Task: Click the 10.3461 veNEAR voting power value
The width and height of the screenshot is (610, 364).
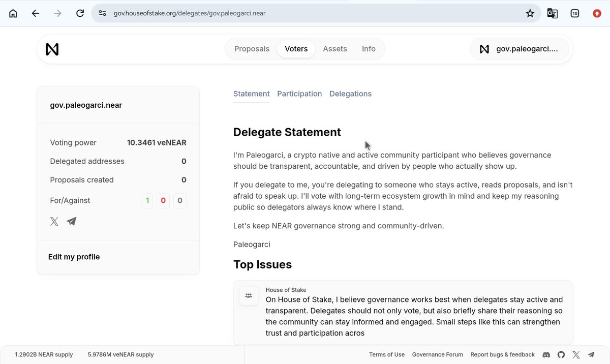Action: (x=157, y=143)
